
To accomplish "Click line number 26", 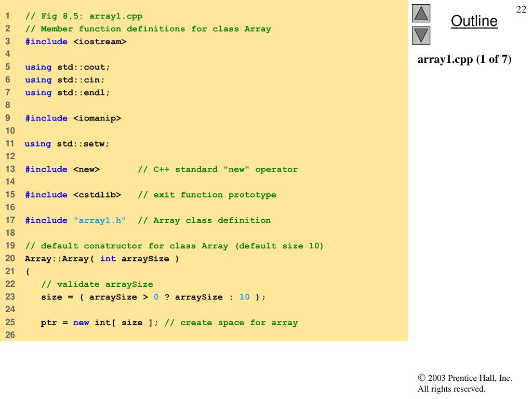I will [10, 335].
